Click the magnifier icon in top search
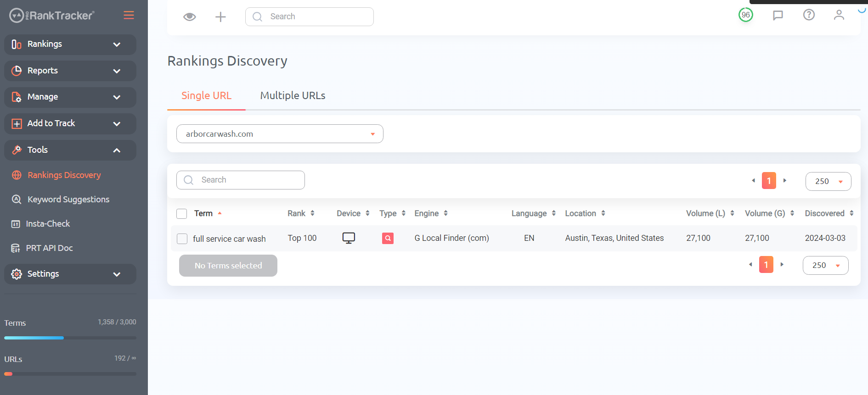This screenshot has height=395, width=868. click(x=257, y=17)
